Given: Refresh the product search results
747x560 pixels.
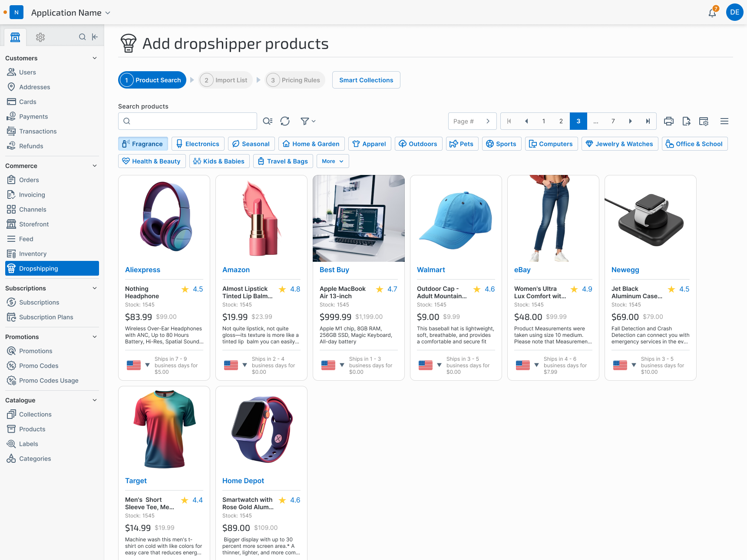Looking at the screenshot, I should (285, 121).
